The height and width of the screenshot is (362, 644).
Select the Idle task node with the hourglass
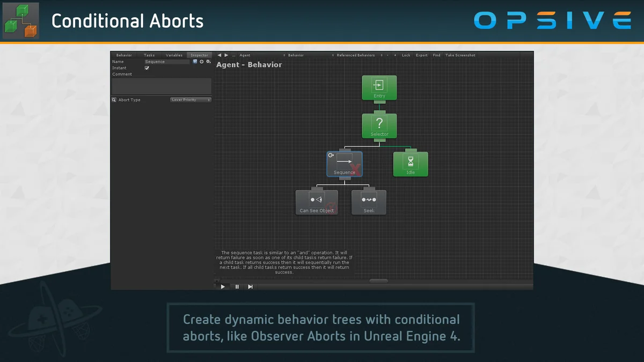click(410, 164)
